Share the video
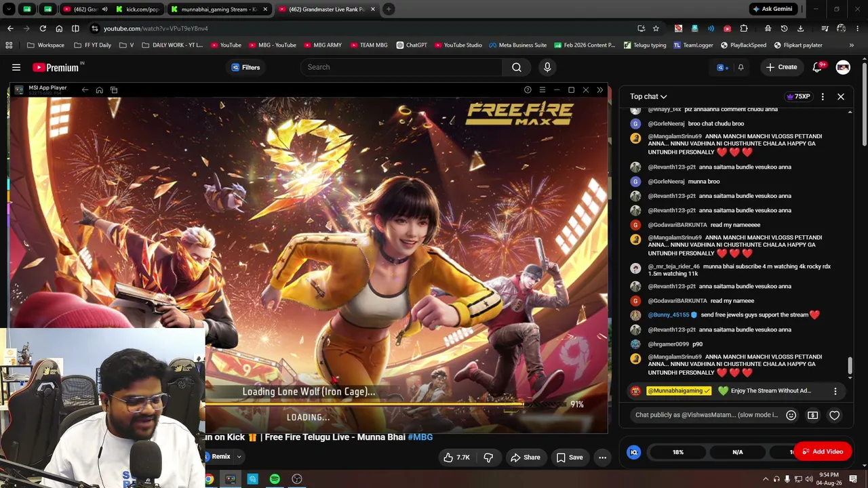The image size is (868, 488). (x=526, y=457)
